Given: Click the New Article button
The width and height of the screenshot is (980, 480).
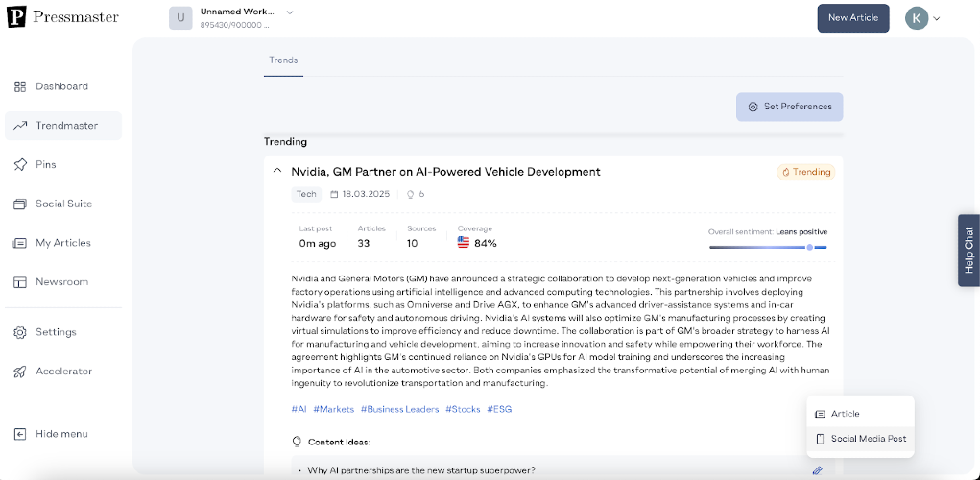Looking at the screenshot, I should 853,18.
